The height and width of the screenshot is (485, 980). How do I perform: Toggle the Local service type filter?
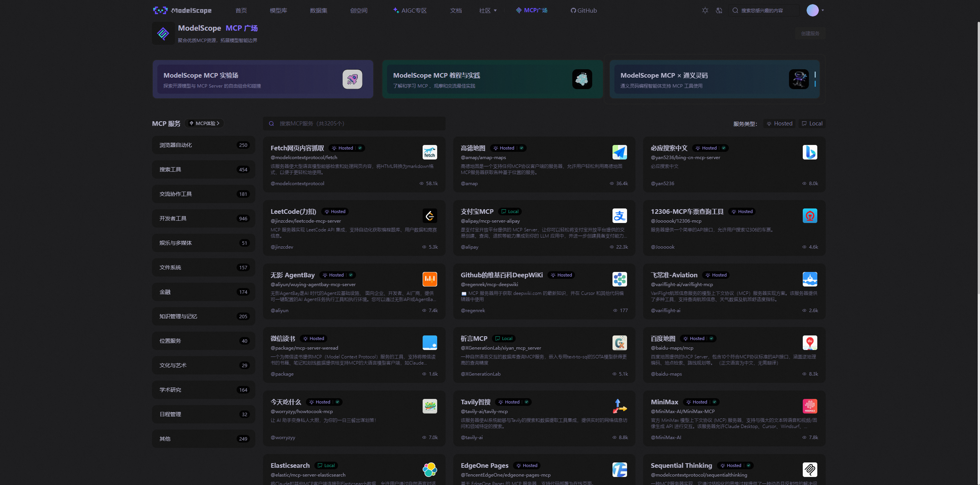(x=812, y=124)
